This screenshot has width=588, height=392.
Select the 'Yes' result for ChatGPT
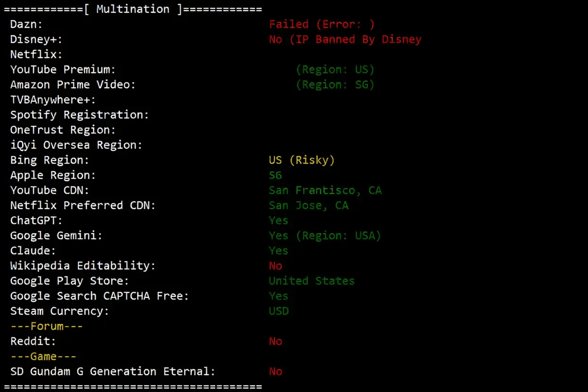pos(279,220)
